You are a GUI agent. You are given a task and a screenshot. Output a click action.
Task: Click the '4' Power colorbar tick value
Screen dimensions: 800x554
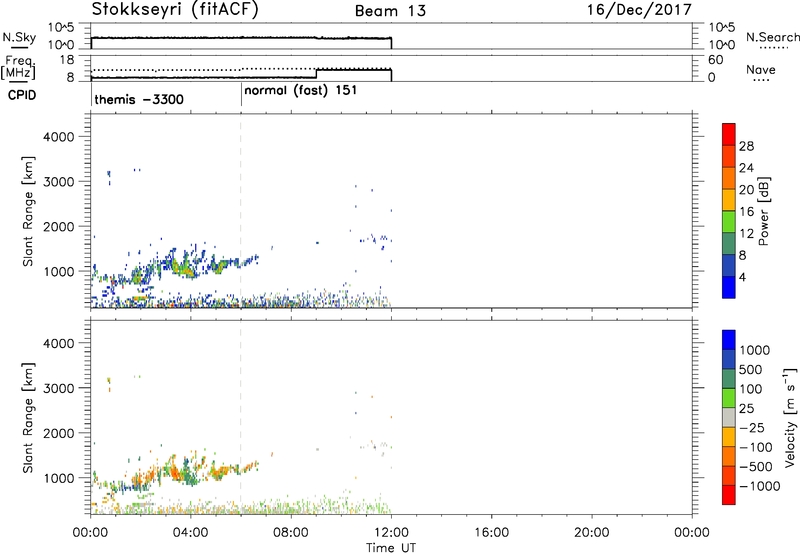742,278
